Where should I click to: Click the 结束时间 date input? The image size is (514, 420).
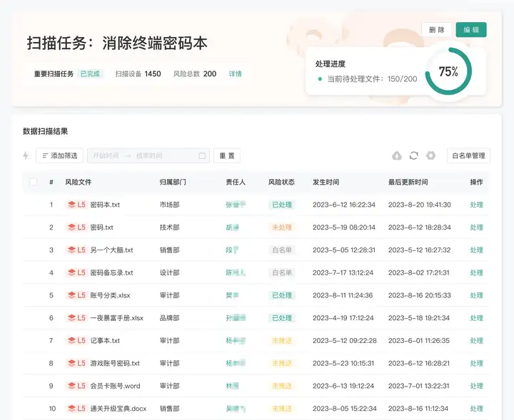149,155
